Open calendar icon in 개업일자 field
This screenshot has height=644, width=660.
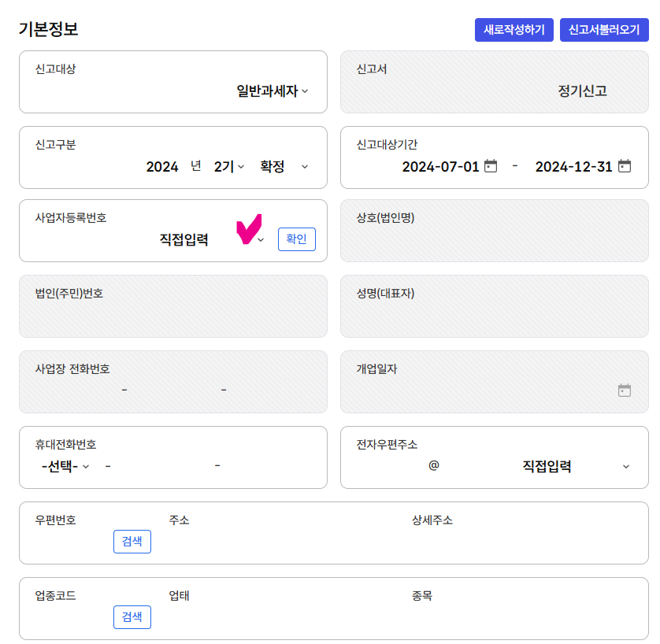pyautogui.click(x=625, y=390)
